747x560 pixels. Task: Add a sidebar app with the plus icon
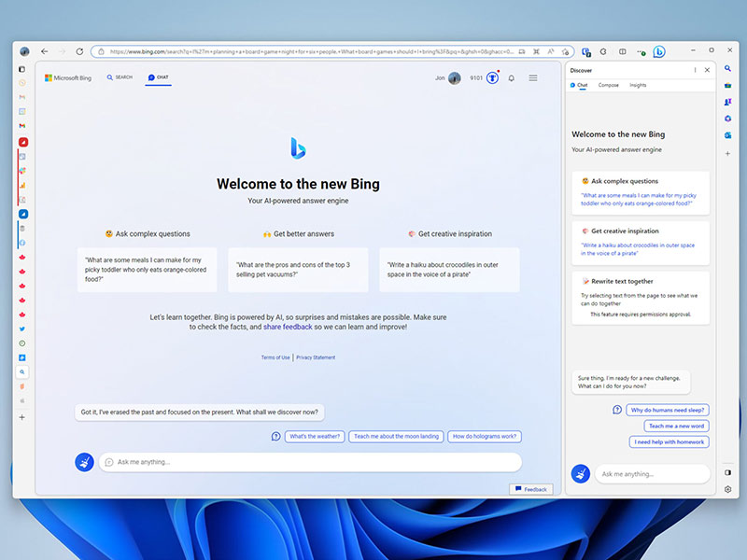[x=728, y=154]
